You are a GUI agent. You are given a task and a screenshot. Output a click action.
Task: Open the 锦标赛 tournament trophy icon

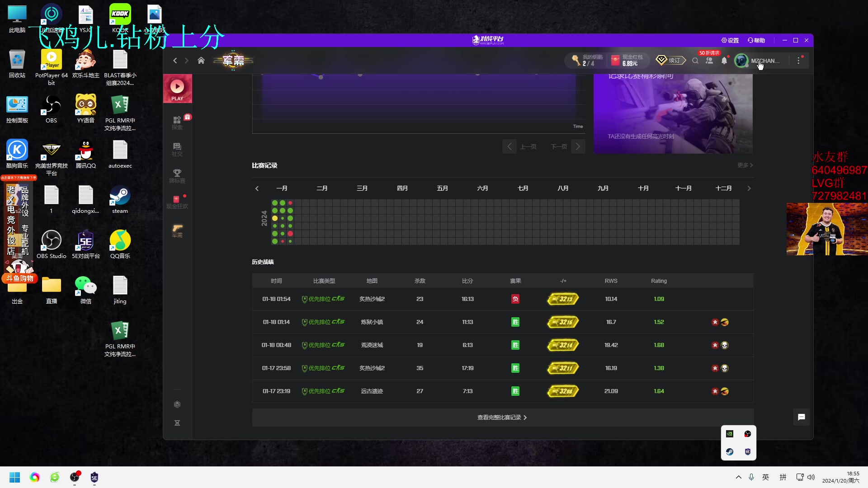177,176
